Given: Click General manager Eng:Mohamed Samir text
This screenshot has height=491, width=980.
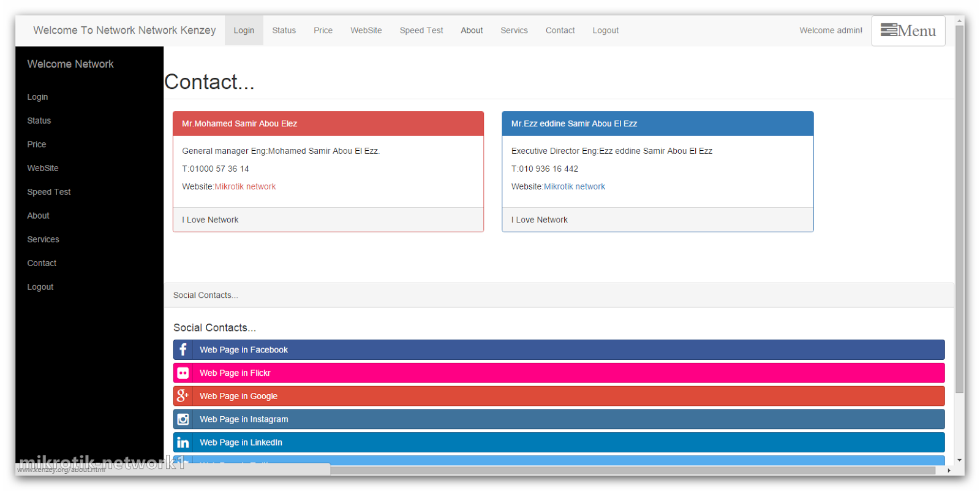Looking at the screenshot, I should pos(281,151).
